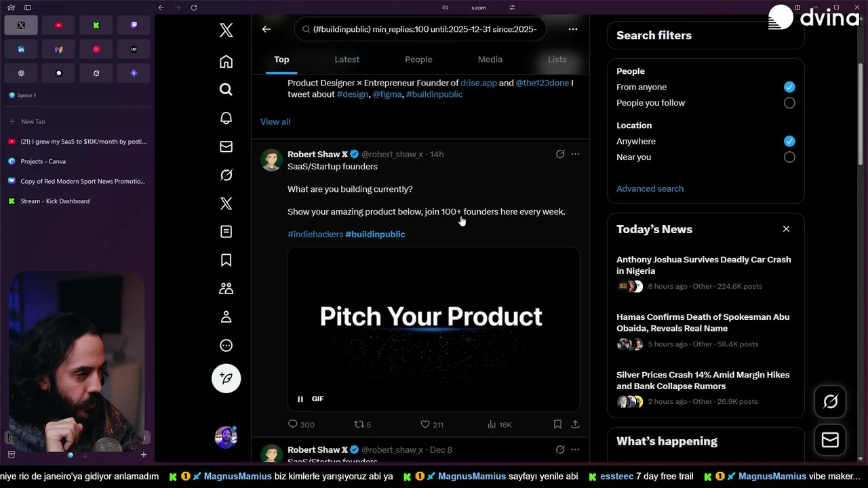Select Anywhere location radio option
The height and width of the screenshot is (488, 868).
pos(789,141)
